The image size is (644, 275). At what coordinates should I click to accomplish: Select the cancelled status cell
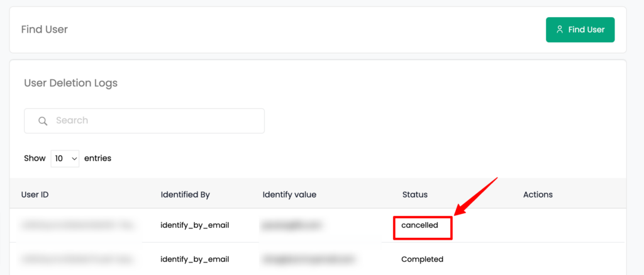[x=419, y=225]
